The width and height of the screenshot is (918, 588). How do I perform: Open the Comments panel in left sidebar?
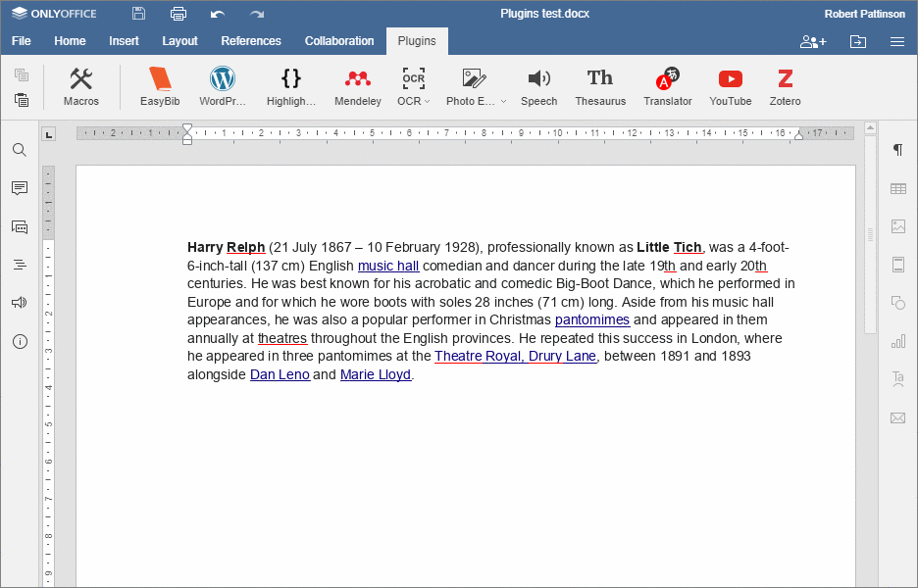pos(20,188)
